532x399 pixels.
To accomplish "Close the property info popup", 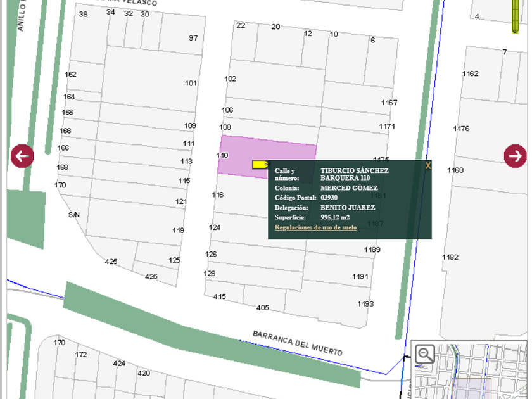I will pos(428,166).
